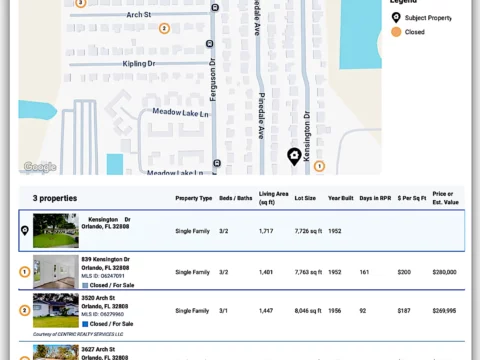Click the $ Per Sq Ft column header

(412, 198)
